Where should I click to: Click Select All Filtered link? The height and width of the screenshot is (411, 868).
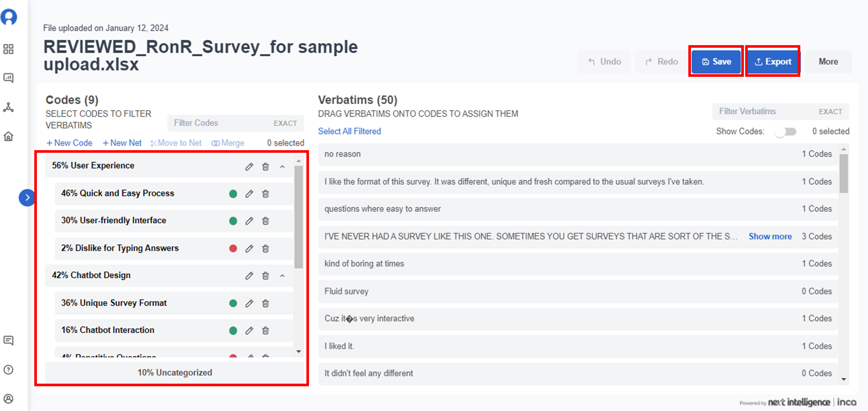tap(349, 131)
